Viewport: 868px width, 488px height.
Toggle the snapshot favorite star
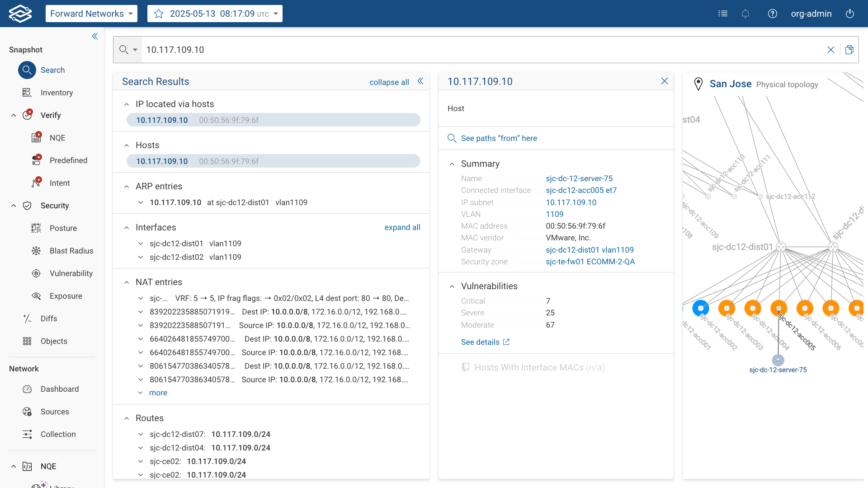159,14
